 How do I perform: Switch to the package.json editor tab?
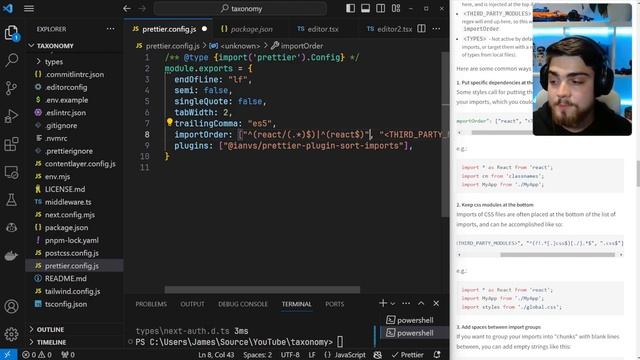[251, 29]
